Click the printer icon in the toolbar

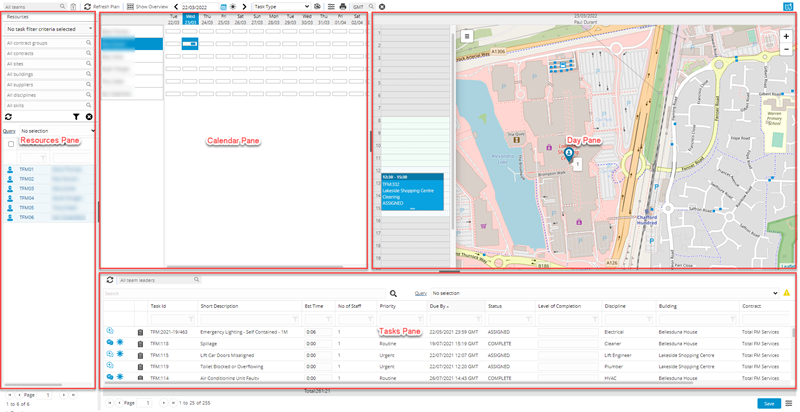click(x=343, y=6)
